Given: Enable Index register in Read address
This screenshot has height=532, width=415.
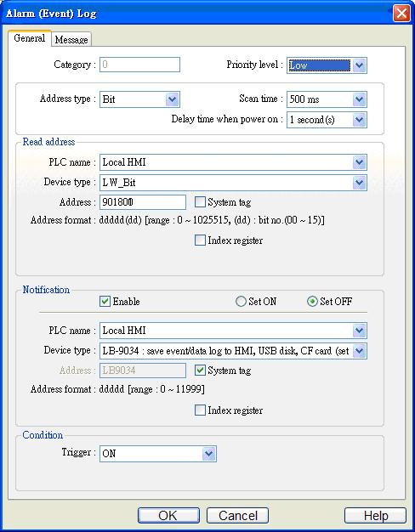Looking at the screenshot, I should coord(200,241).
